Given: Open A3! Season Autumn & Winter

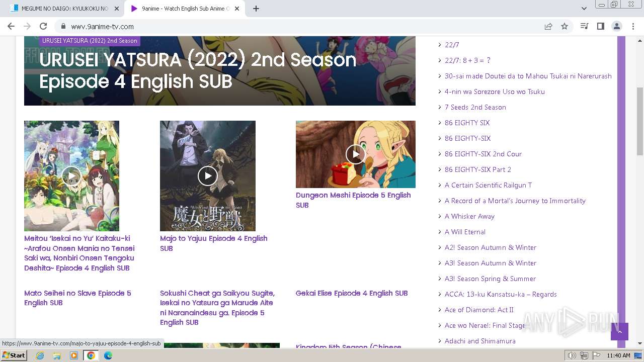Looking at the screenshot, I should click(x=491, y=263).
